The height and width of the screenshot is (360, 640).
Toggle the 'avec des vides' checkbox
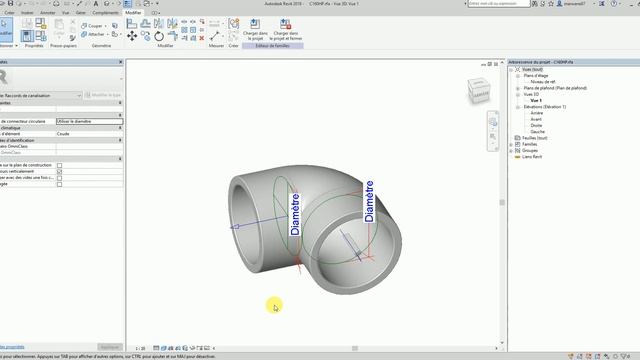click(x=60, y=178)
